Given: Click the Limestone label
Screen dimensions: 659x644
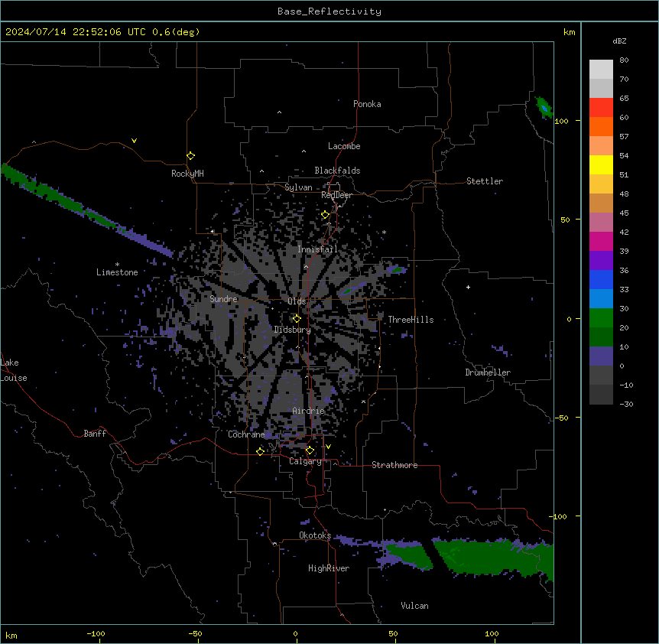Looking at the screenshot, I should pos(117,272).
